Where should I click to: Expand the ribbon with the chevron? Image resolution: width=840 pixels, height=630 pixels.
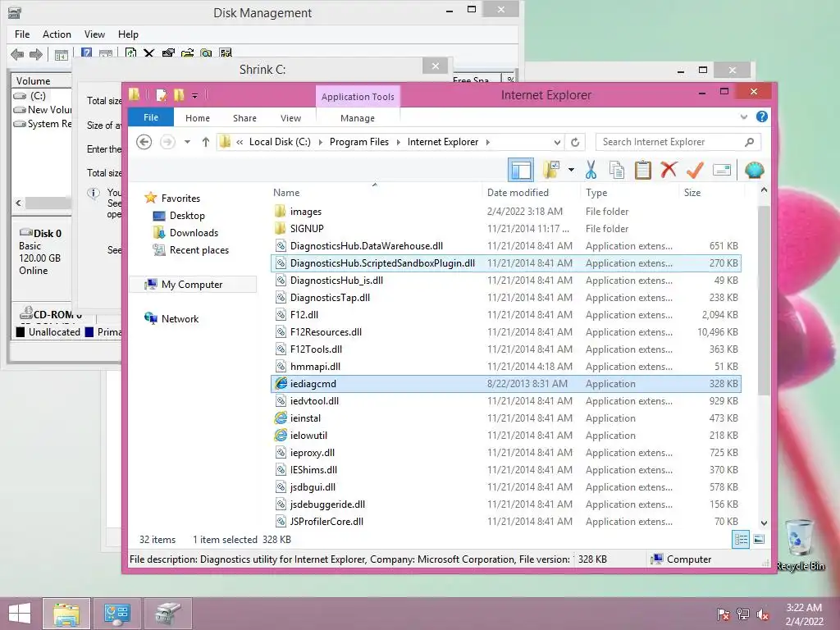tap(743, 116)
